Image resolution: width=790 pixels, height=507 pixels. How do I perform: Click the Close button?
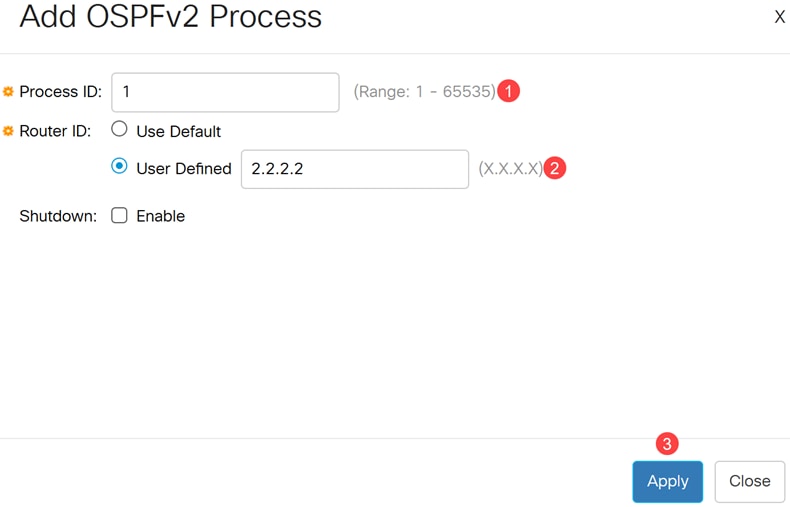(749, 481)
